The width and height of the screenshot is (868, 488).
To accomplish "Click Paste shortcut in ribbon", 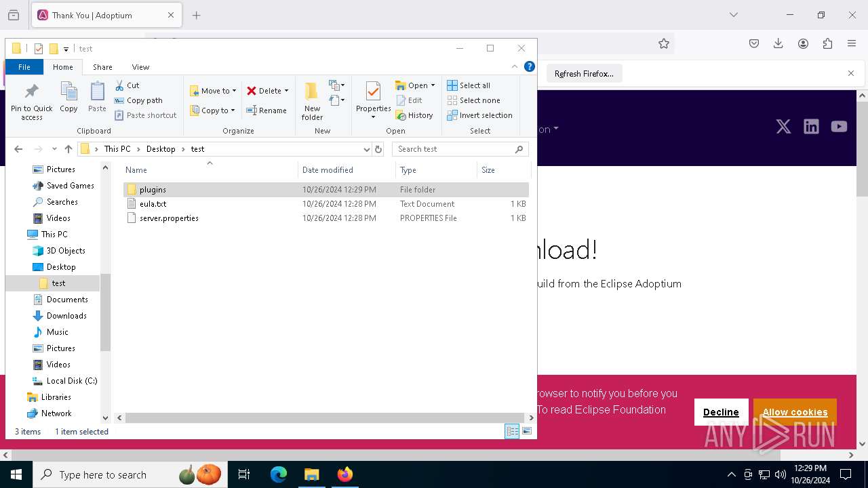I will tap(145, 115).
